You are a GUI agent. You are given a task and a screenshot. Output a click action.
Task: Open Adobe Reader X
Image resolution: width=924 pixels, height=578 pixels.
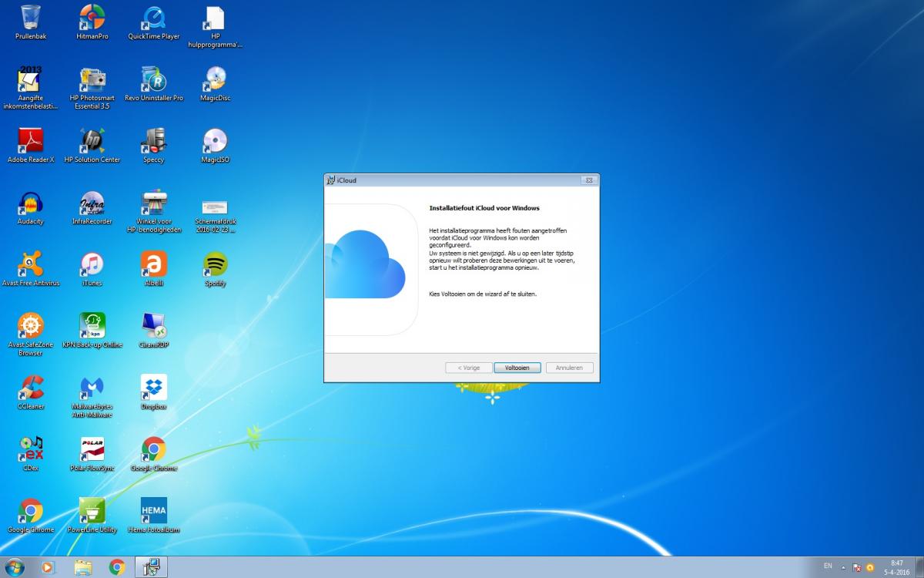tap(31, 146)
